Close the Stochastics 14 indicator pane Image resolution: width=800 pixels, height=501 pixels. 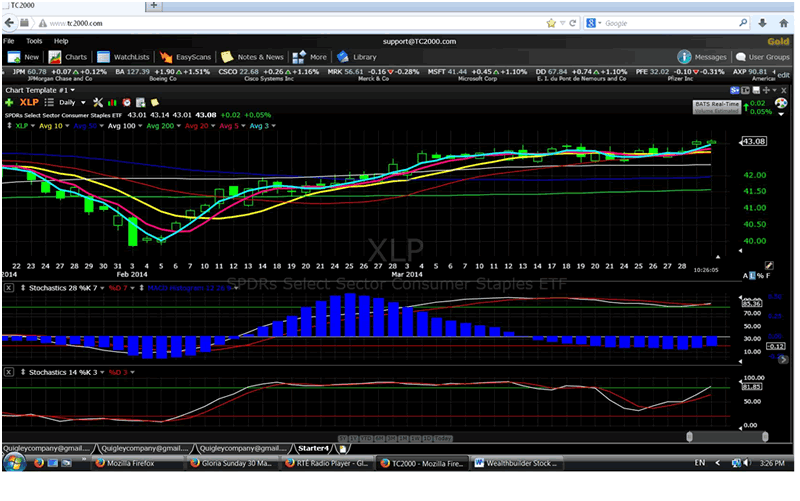pyautogui.click(x=8, y=371)
